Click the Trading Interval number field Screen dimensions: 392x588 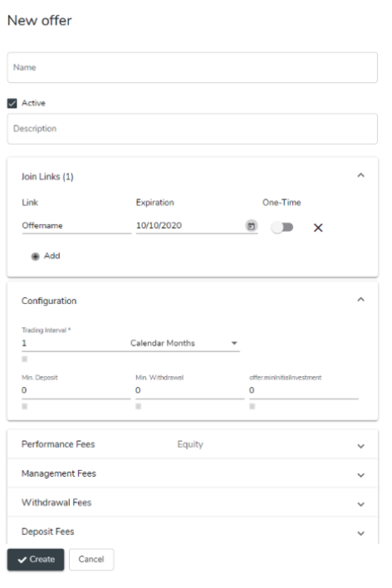tap(74, 343)
